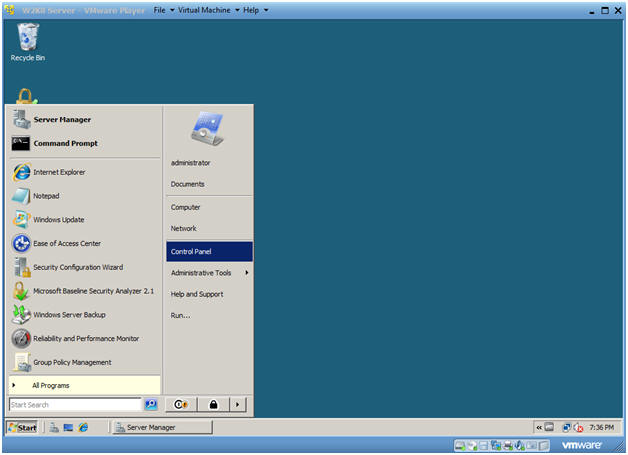Open shutdown options arrow beside lock
This screenshot has height=455, width=628.
(x=238, y=405)
